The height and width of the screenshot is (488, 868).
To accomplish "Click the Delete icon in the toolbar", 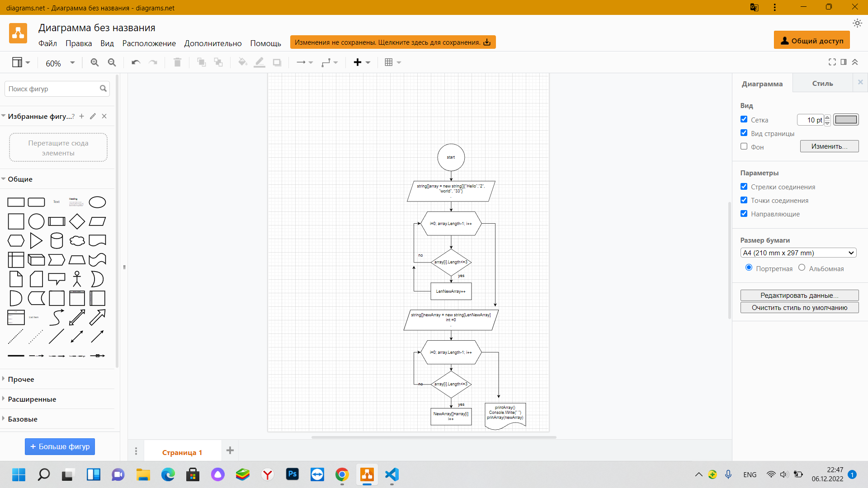I will pyautogui.click(x=177, y=62).
